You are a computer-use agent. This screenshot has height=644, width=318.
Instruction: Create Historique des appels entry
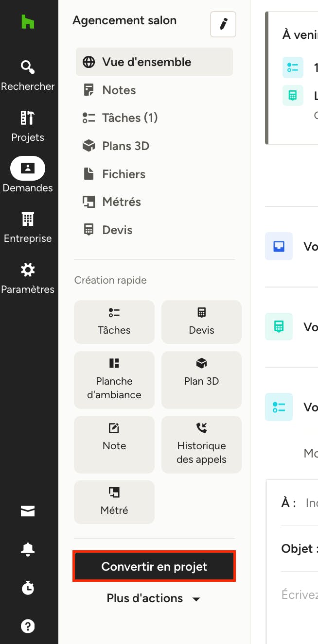201,444
